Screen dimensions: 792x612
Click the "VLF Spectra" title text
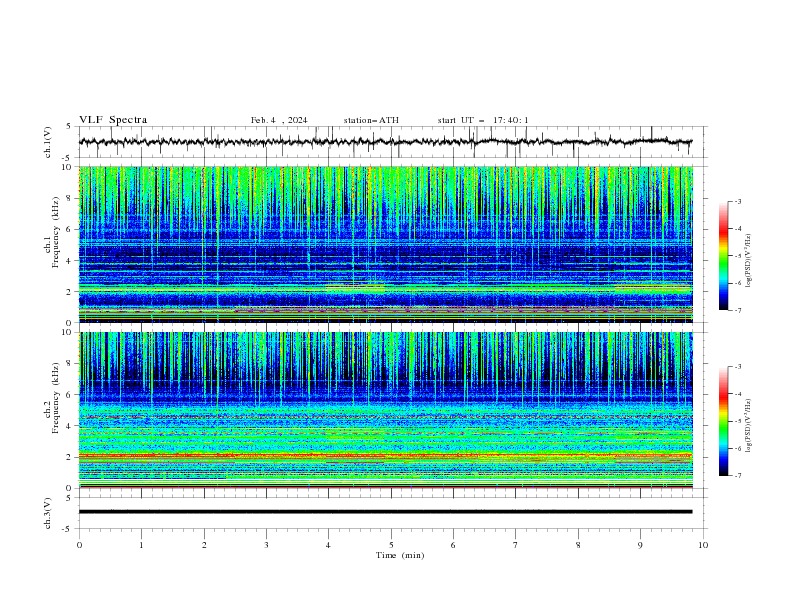tap(113, 120)
